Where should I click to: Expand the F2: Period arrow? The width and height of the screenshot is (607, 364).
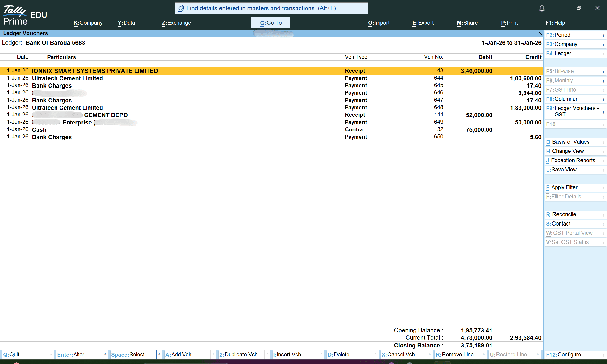[603, 35]
